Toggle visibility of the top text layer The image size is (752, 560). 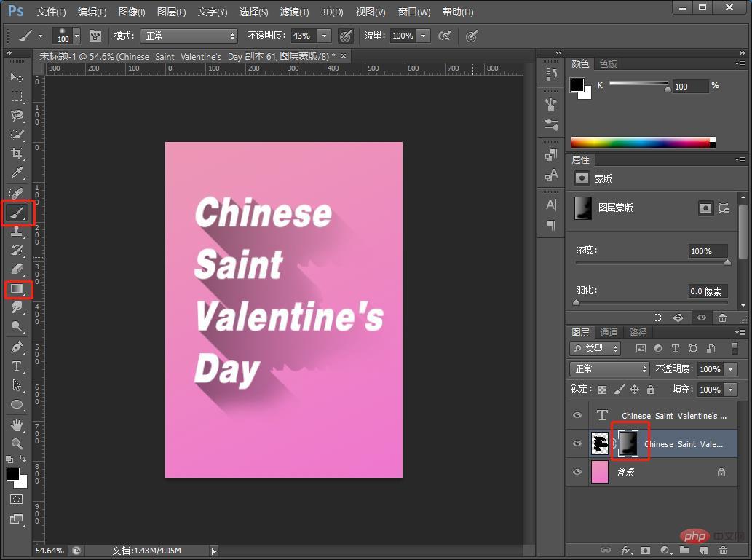(577, 415)
